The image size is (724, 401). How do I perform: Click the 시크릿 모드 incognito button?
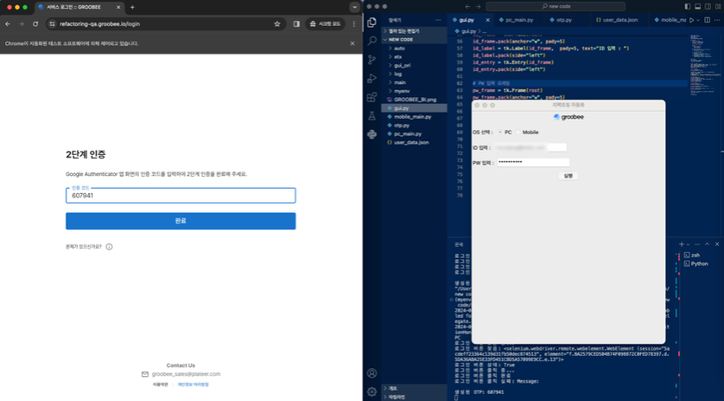(x=326, y=24)
